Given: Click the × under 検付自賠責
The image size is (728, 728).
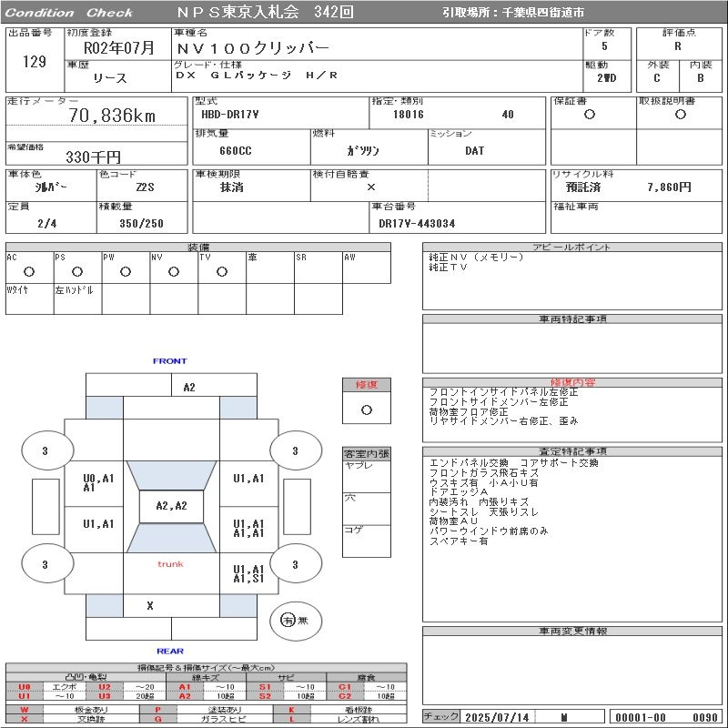Looking at the screenshot, I should pos(371,187).
